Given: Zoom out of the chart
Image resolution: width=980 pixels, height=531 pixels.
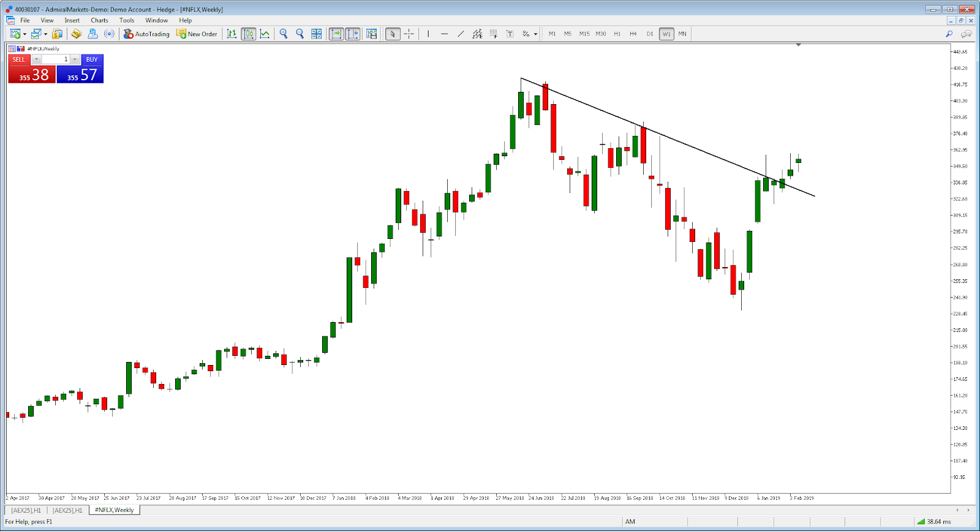Looking at the screenshot, I should point(300,34).
